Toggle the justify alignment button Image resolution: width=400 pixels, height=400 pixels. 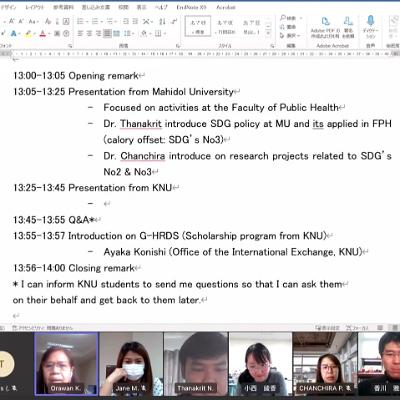[x=107, y=33]
